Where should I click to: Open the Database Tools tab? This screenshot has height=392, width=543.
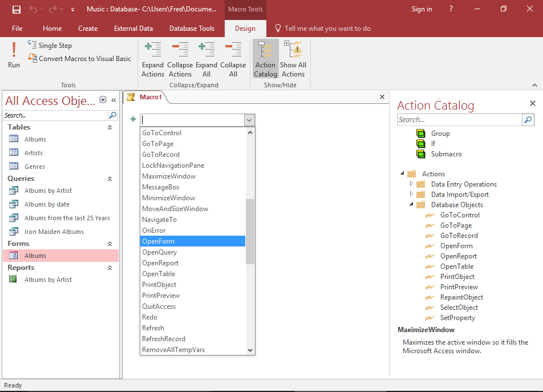click(192, 29)
